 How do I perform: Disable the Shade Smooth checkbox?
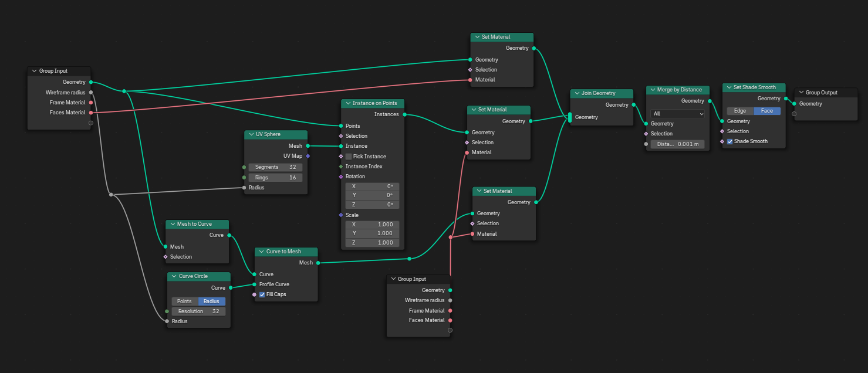tap(730, 141)
